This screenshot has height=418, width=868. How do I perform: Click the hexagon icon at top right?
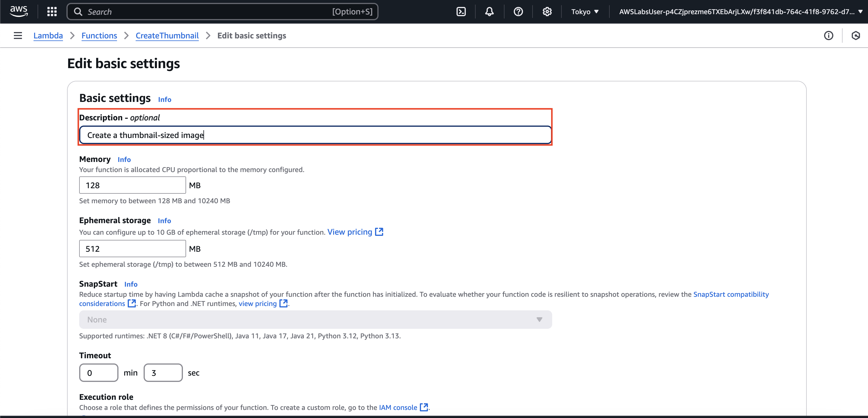tap(855, 36)
